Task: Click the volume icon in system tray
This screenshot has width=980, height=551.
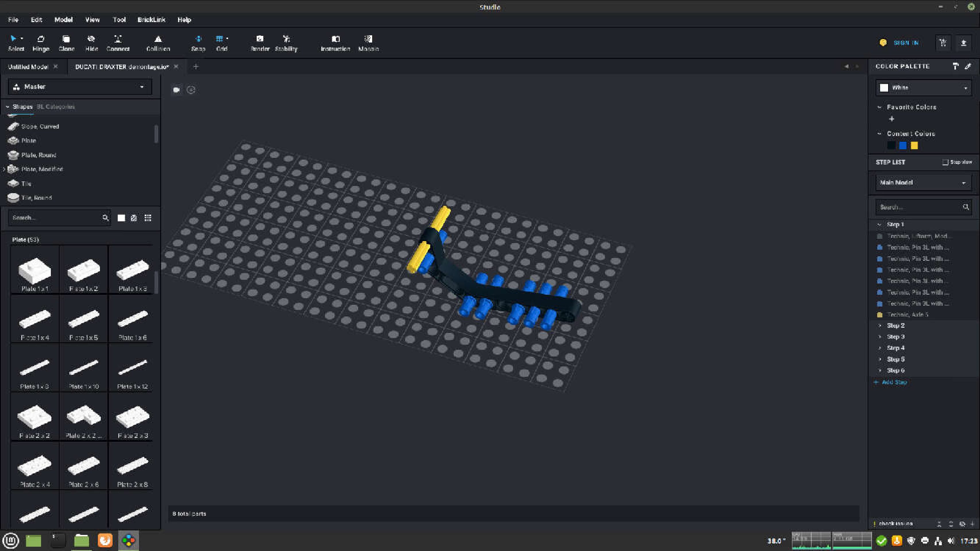Action: [x=951, y=541]
